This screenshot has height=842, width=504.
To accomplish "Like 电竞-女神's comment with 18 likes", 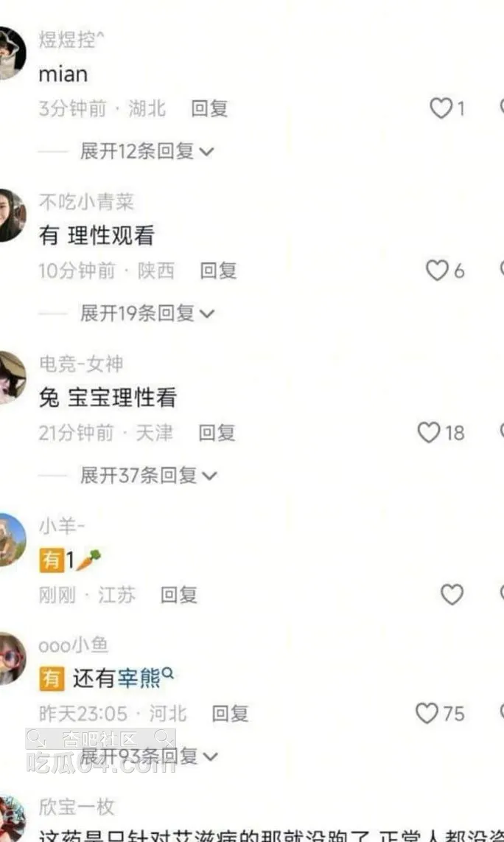I will pyautogui.click(x=429, y=433).
